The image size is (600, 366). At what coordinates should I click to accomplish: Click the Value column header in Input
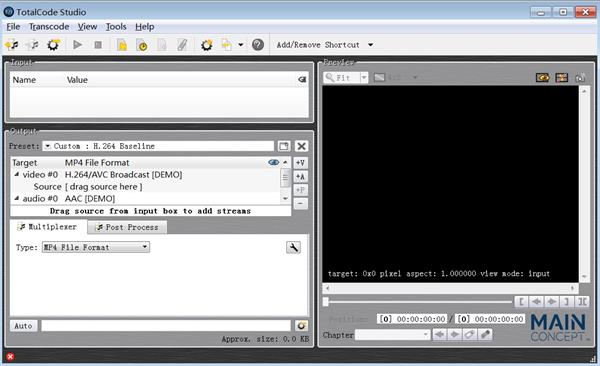click(x=77, y=80)
